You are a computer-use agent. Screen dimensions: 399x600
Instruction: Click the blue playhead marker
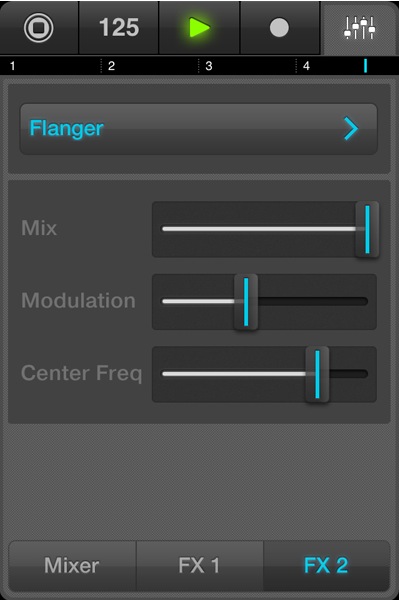365,66
